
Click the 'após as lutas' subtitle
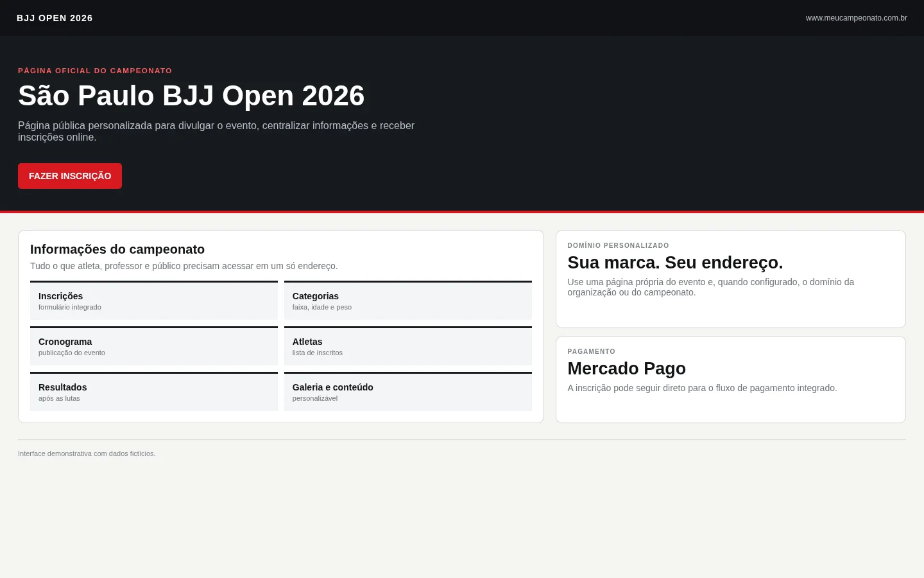click(59, 398)
